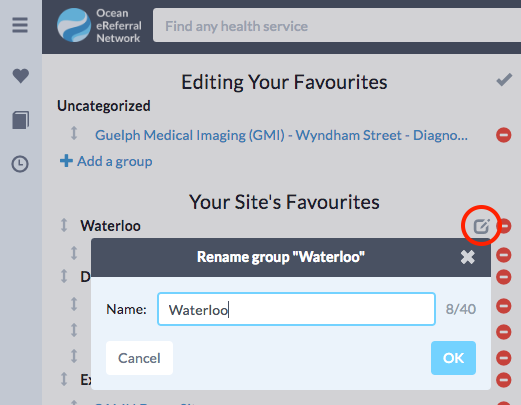Click the Add a group plus icon
Viewport: 521px width, 405px height.
tap(66, 161)
